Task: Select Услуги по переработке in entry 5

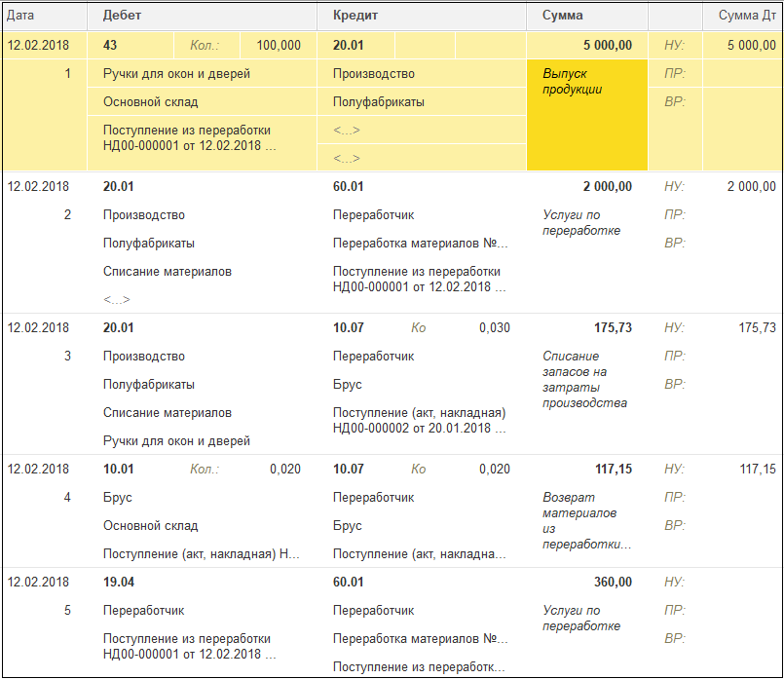Action: pos(581,618)
